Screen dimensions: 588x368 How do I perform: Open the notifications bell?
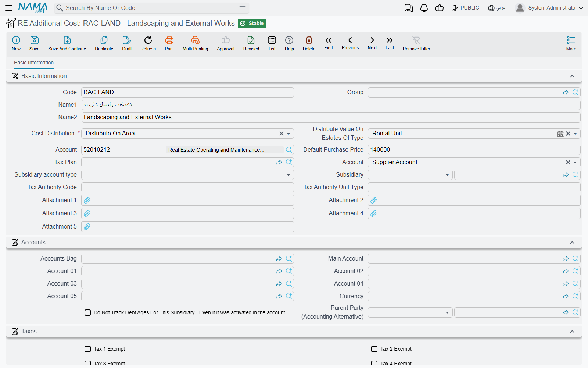tap(424, 8)
